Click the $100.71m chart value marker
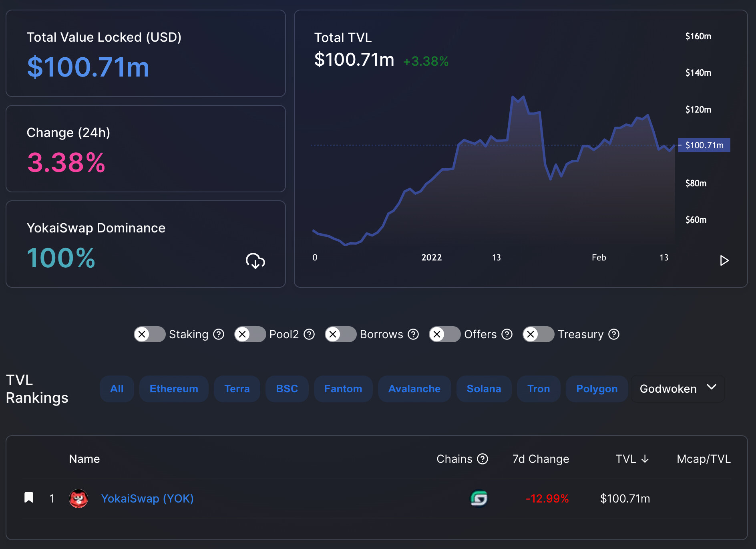Screen dimensions: 756x549 click(x=704, y=145)
